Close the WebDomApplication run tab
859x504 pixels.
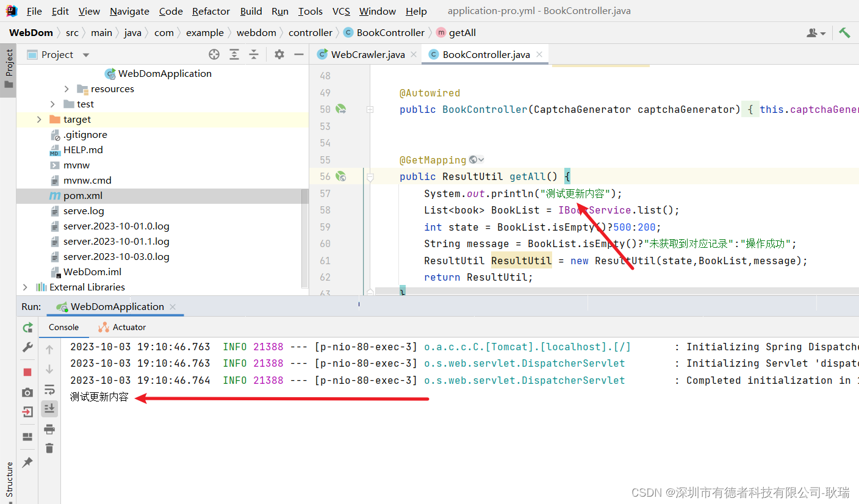[173, 307]
